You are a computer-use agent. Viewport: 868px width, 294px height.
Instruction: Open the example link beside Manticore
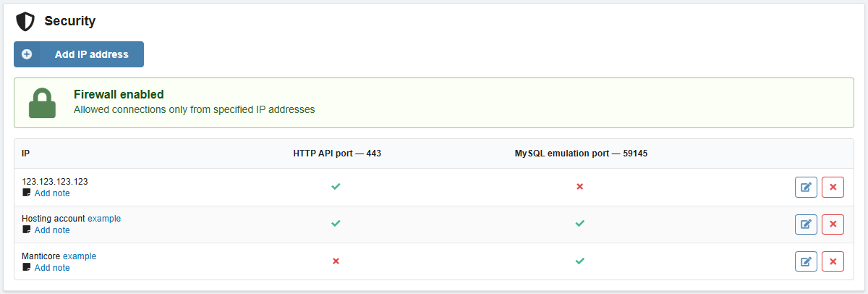(80, 256)
